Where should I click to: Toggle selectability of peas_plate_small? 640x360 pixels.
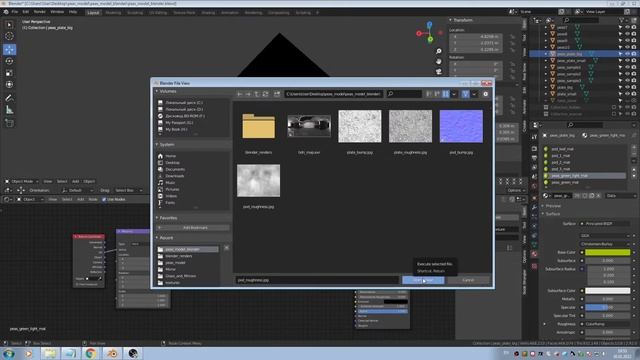pos(620,60)
